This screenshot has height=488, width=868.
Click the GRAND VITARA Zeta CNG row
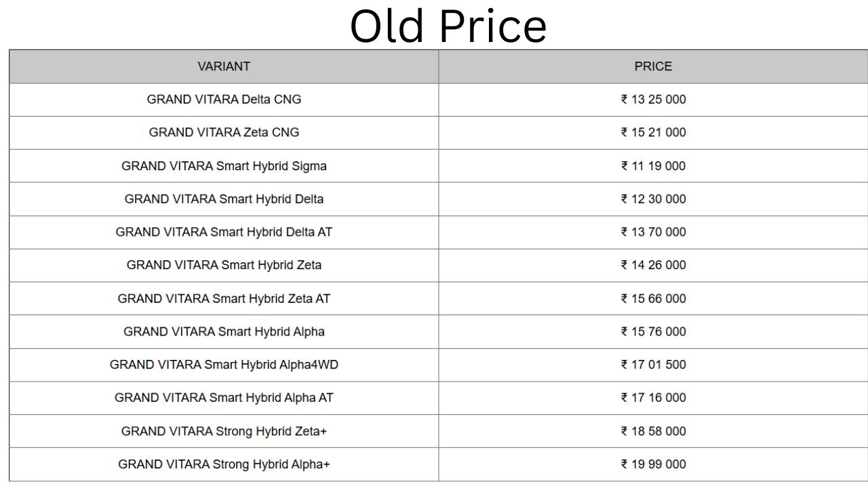coord(224,133)
